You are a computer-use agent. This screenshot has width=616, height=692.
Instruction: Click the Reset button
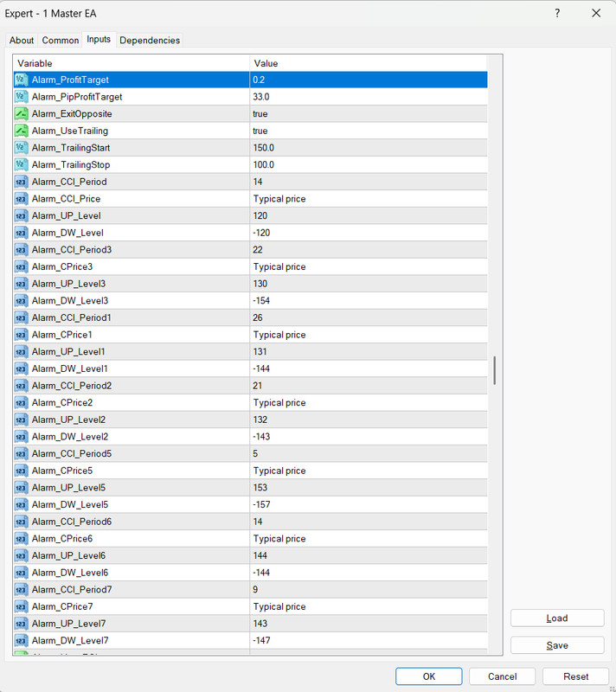[576, 676]
